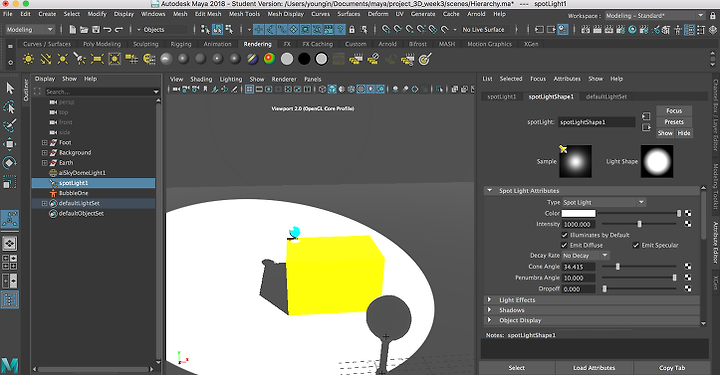This screenshot has width=720, height=375.
Task: Switch to the defaultLightSet attribute tab
Action: (606, 96)
